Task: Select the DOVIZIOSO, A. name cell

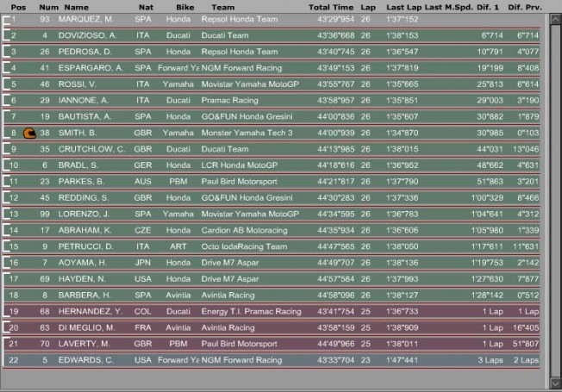Action: click(87, 35)
